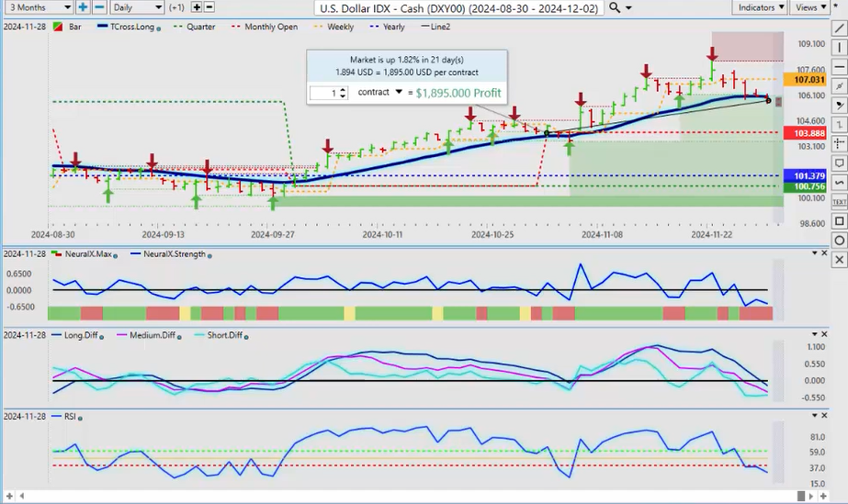This screenshot has width=848, height=504.
Task: Open the symbol search magnifier
Action: click(615, 7)
